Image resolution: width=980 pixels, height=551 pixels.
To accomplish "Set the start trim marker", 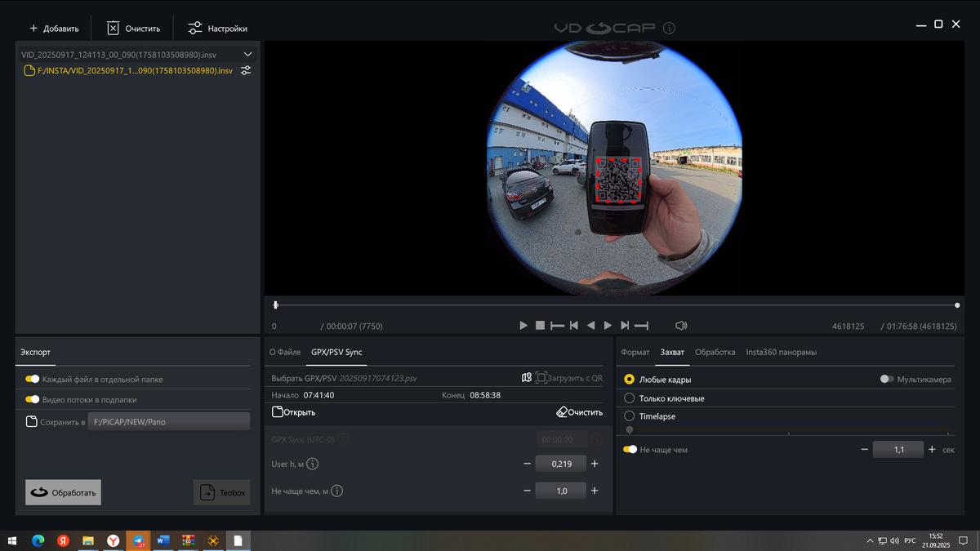I will tap(557, 326).
